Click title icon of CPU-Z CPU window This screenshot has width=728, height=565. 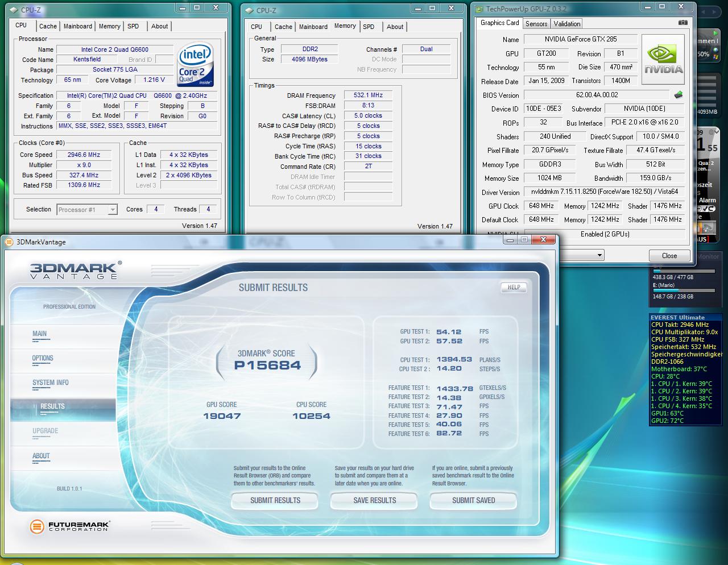[14, 10]
